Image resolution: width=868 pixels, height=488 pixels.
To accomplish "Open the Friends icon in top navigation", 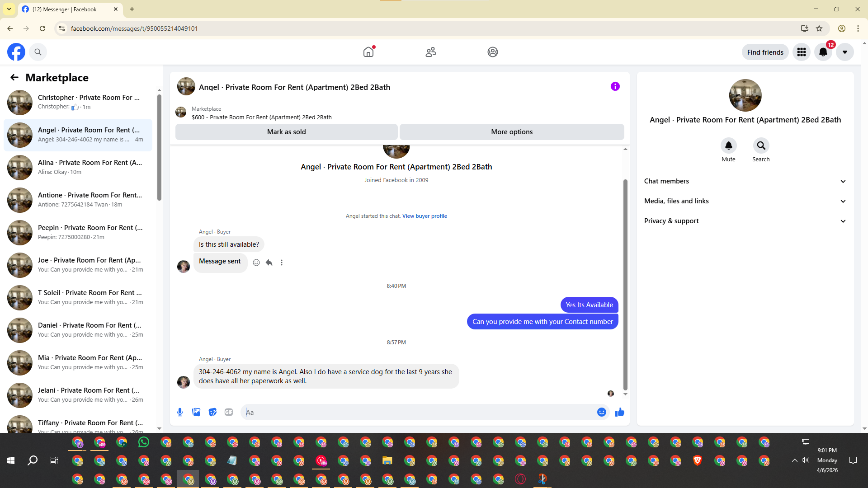I will click(x=431, y=52).
